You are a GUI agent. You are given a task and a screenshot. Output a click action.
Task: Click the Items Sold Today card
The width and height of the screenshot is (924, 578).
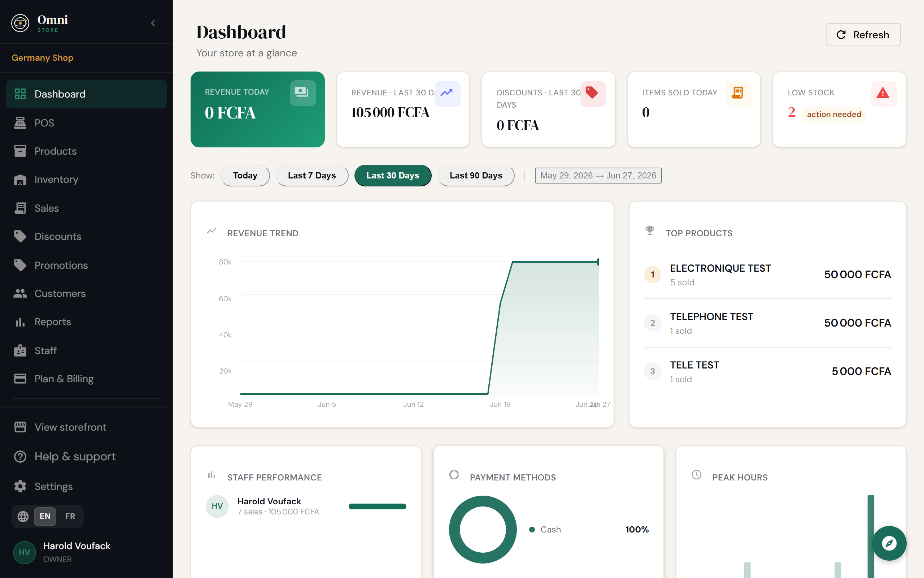point(694,109)
